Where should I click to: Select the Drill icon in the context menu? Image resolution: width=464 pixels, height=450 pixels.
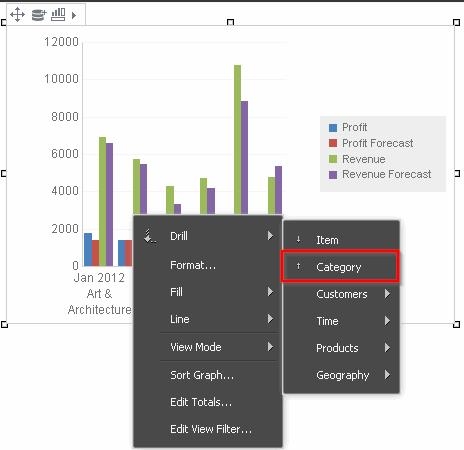click(x=150, y=236)
